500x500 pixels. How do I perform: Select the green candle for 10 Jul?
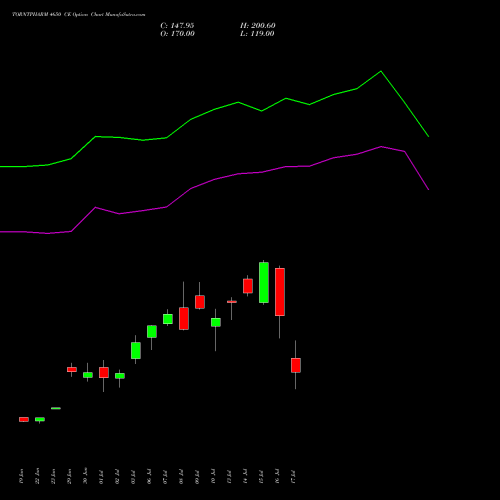(216, 322)
